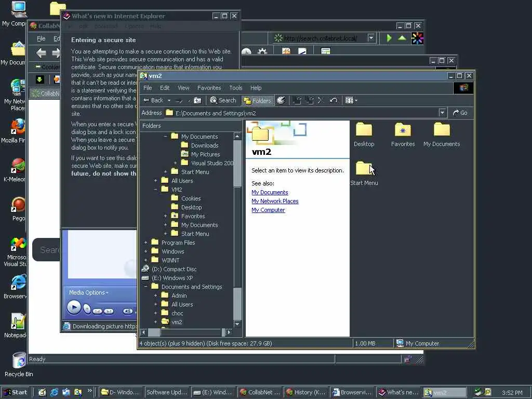Click the History icon in vm2 toolbar
This screenshot has height=399, width=532.
[281, 100]
